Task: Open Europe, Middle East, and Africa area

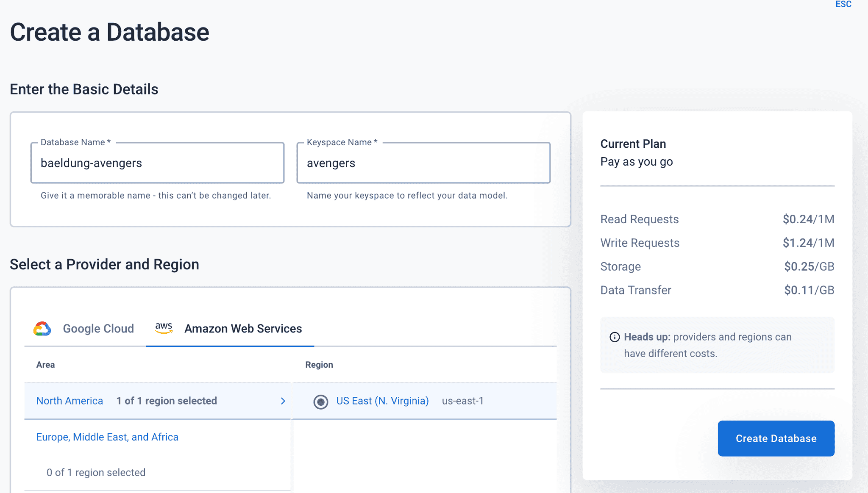Action: pos(107,437)
